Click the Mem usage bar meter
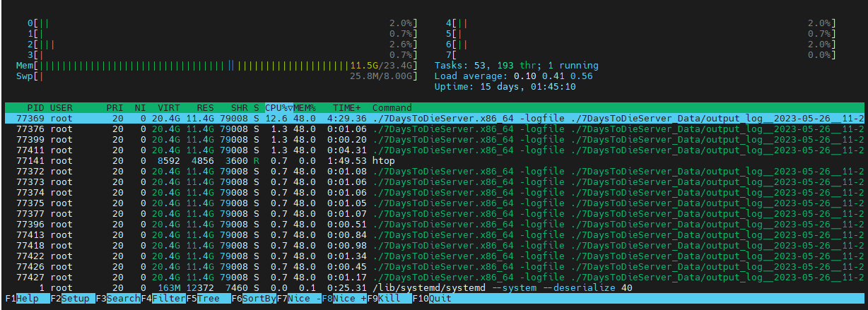868x310 pixels. click(217, 65)
